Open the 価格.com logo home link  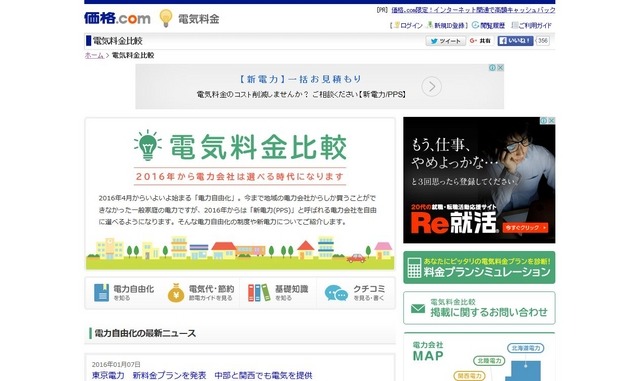pyautogui.click(x=117, y=18)
